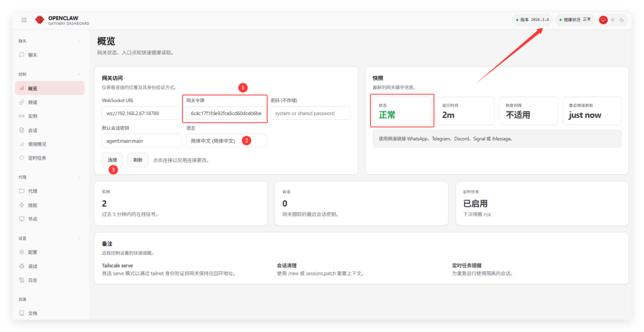The image size is (644, 332).
Task: Focus the 网关令牌 token field
Action: 226,113
